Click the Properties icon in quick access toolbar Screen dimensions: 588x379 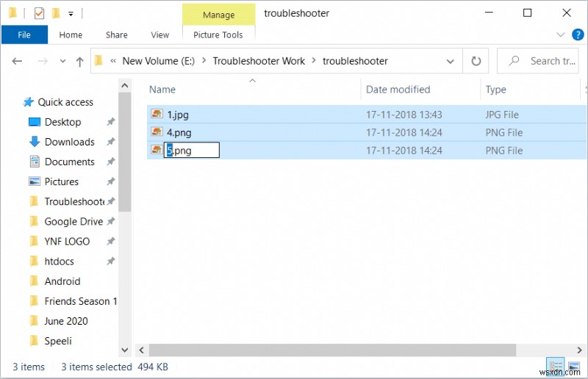click(x=39, y=13)
